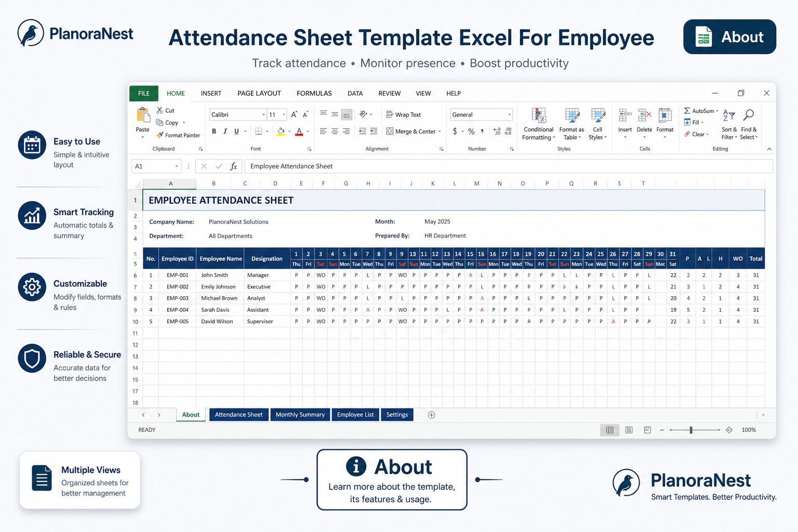Apply Comma Style number format
This screenshot has height=532, width=798.
(x=482, y=131)
